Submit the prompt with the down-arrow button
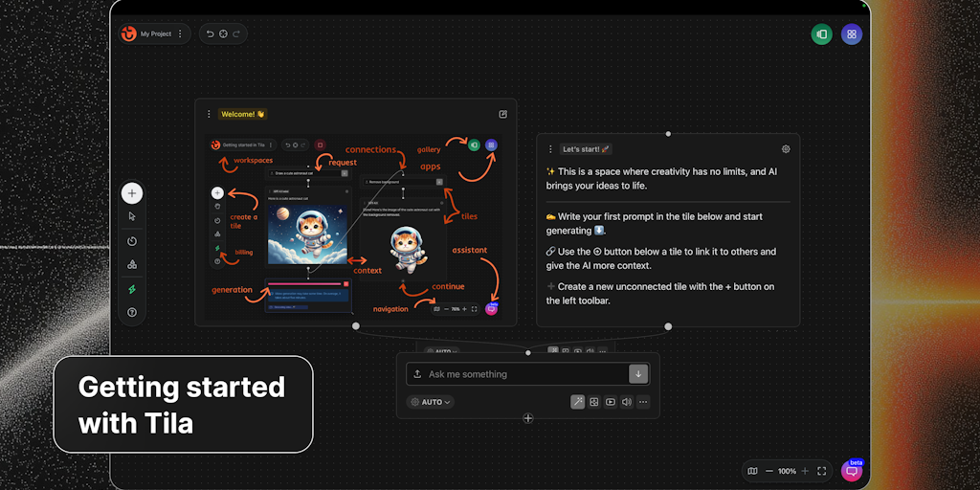The width and height of the screenshot is (980, 490). tap(638, 374)
